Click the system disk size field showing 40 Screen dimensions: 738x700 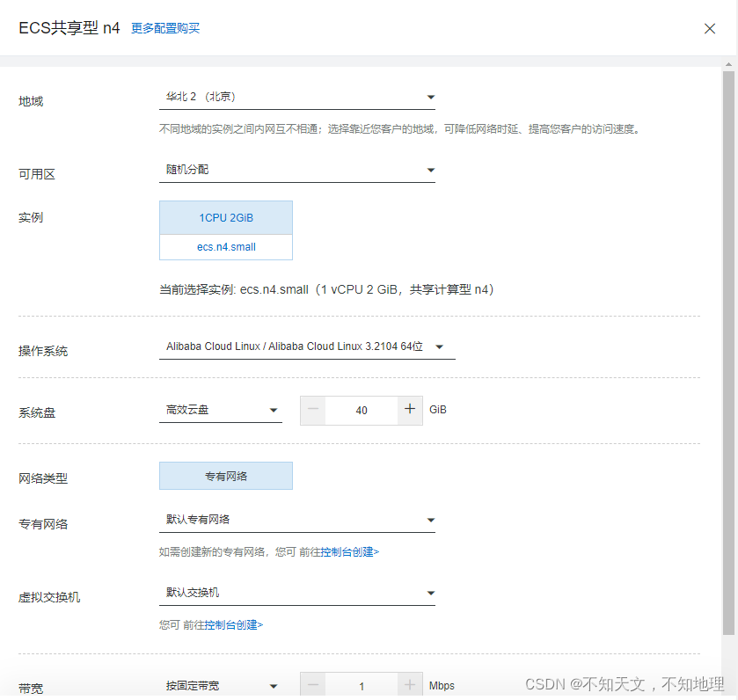(x=362, y=410)
